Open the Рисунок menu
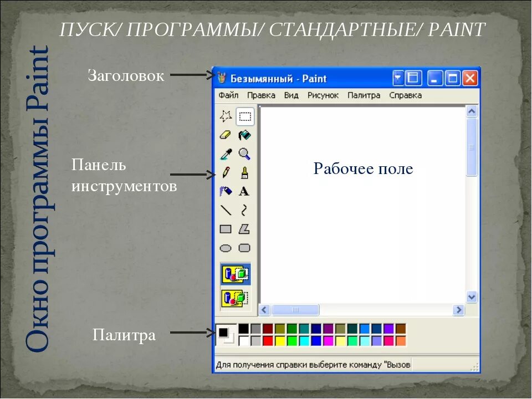The width and height of the screenshot is (532, 399). (323, 95)
